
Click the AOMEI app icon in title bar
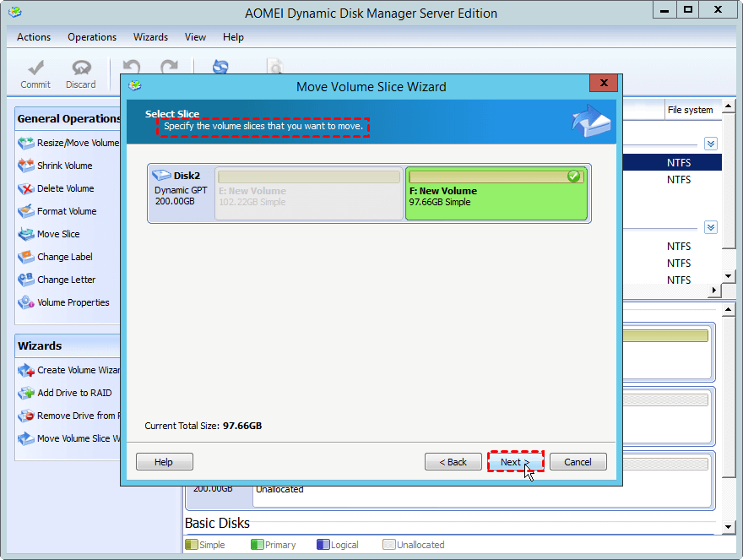pyautogui.click(x=15, y=12)
